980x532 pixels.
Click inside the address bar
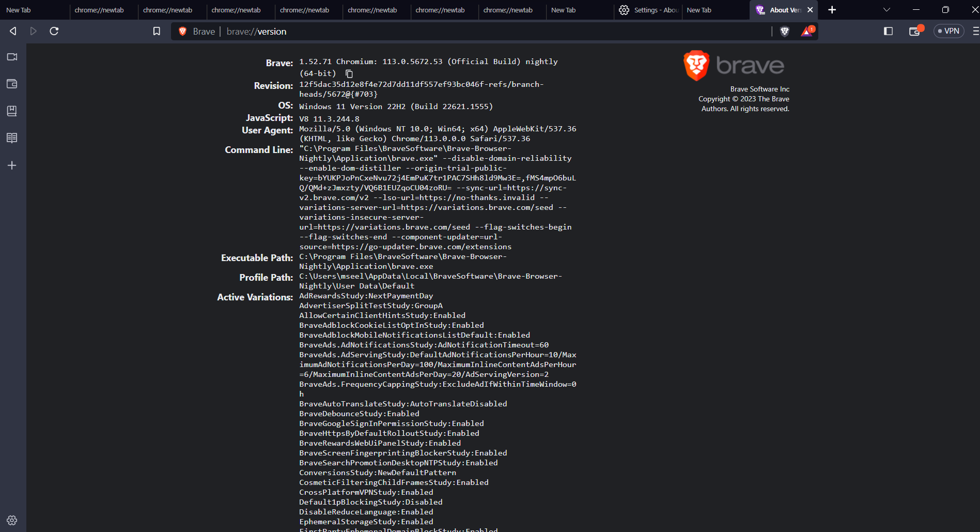pyautogui.click(x=465, y=32)
